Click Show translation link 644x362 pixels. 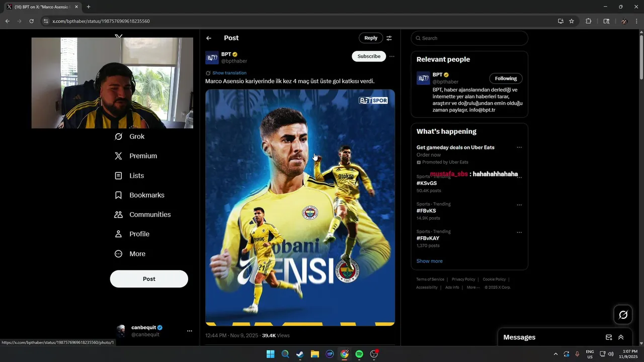click(x=229, y=73)
